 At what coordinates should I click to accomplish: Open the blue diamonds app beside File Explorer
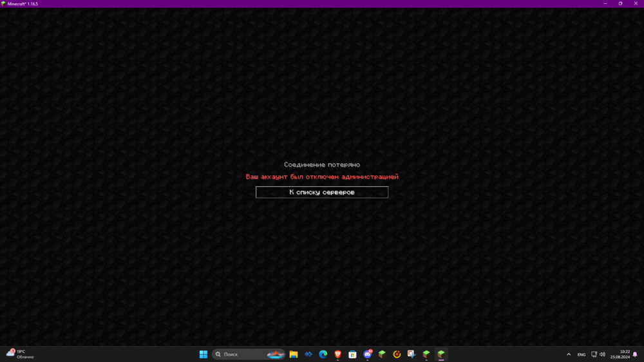coord(308,354)
